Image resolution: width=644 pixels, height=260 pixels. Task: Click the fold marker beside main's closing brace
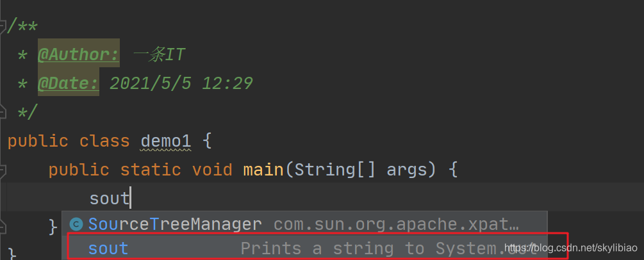tap(2, 226)
